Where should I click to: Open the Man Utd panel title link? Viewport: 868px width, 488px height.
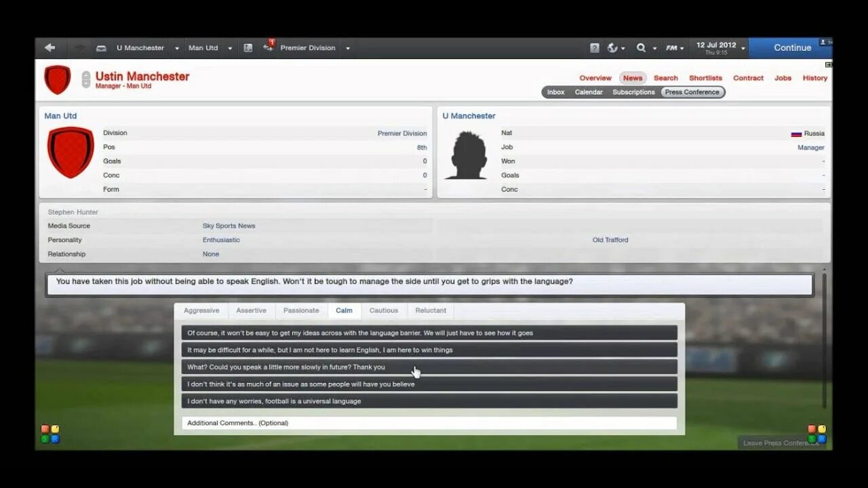60,116
